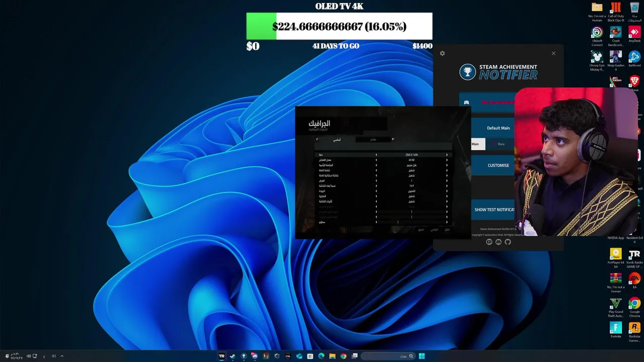The width and height of the screenshot is (644, 362).
Task: Click the Default Main notification button
Action: (x=493, y=128)
